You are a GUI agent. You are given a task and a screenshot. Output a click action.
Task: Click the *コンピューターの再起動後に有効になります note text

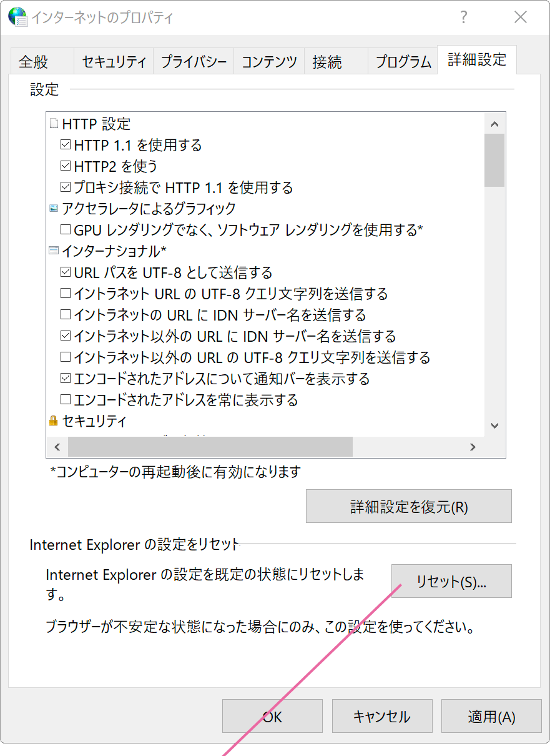[175, 472]
